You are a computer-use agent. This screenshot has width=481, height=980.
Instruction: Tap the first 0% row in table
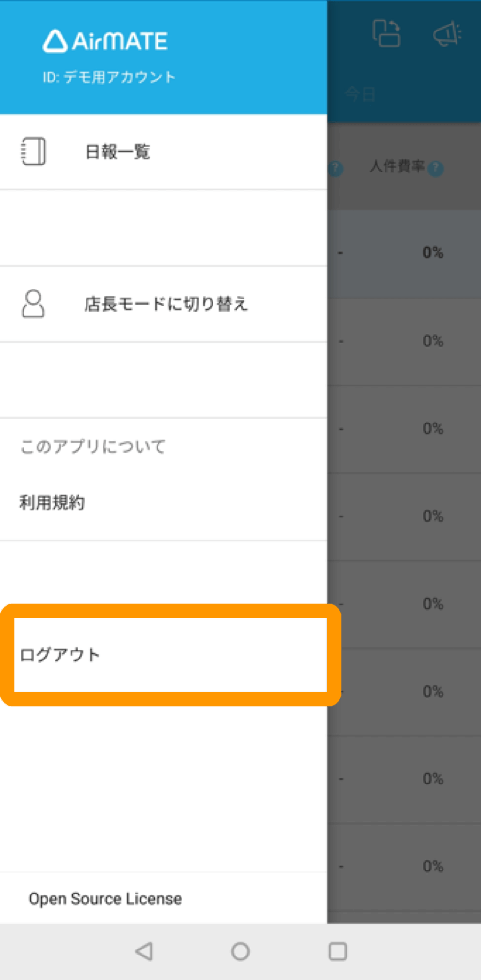pyautogui.click(x=433, y=252)
